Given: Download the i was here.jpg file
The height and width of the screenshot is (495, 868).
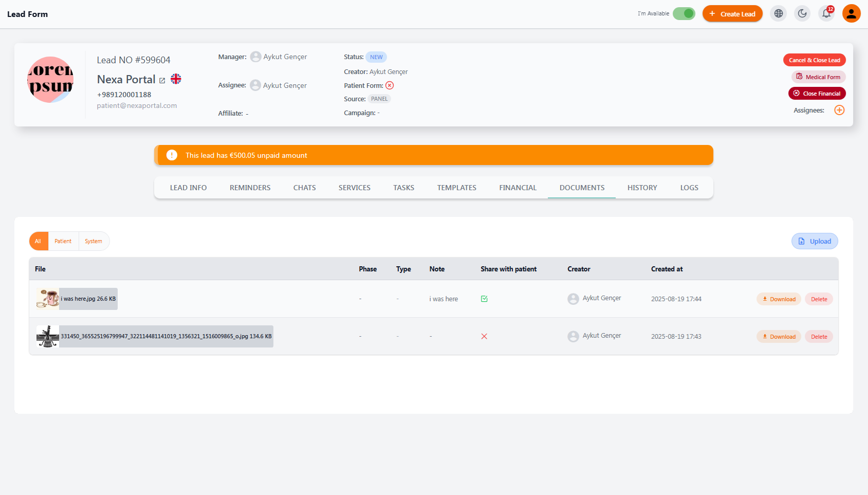Looking at the screenshot, I should (x=779, y=299).
